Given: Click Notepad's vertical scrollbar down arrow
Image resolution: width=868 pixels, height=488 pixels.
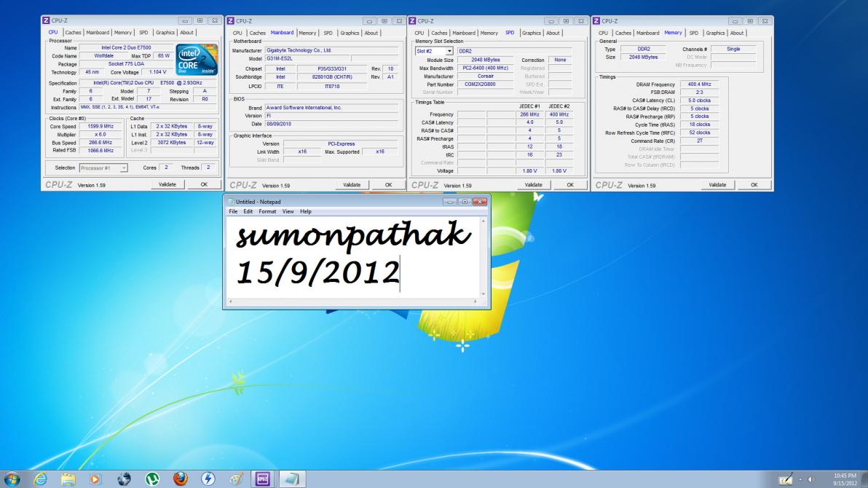Looking at the screenshot, I should (x=484, y=294).
